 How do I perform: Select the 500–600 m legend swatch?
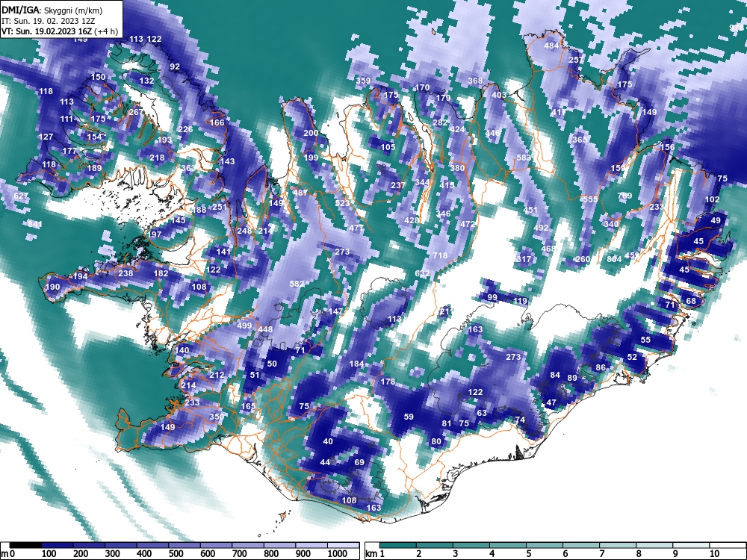click(185, 546)
